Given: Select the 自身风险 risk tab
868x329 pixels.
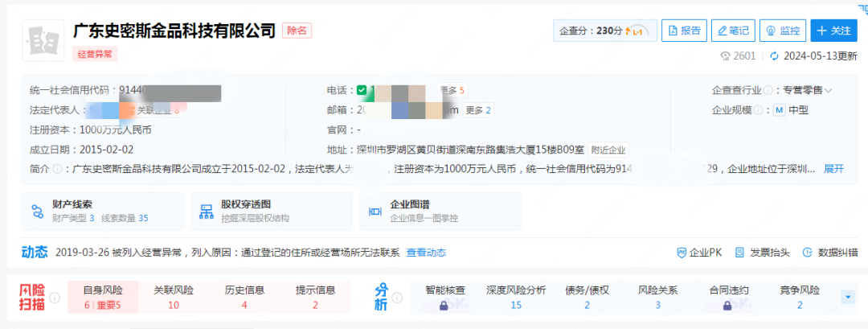Looking at the screenshot, I should coord(103,298).
